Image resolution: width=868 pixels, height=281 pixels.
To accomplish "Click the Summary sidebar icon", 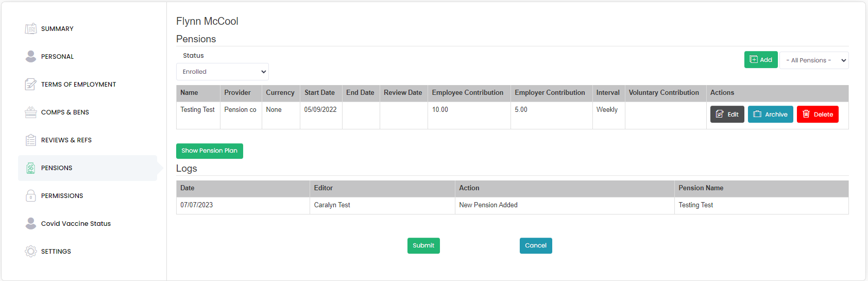I will [x=31, y=28].
